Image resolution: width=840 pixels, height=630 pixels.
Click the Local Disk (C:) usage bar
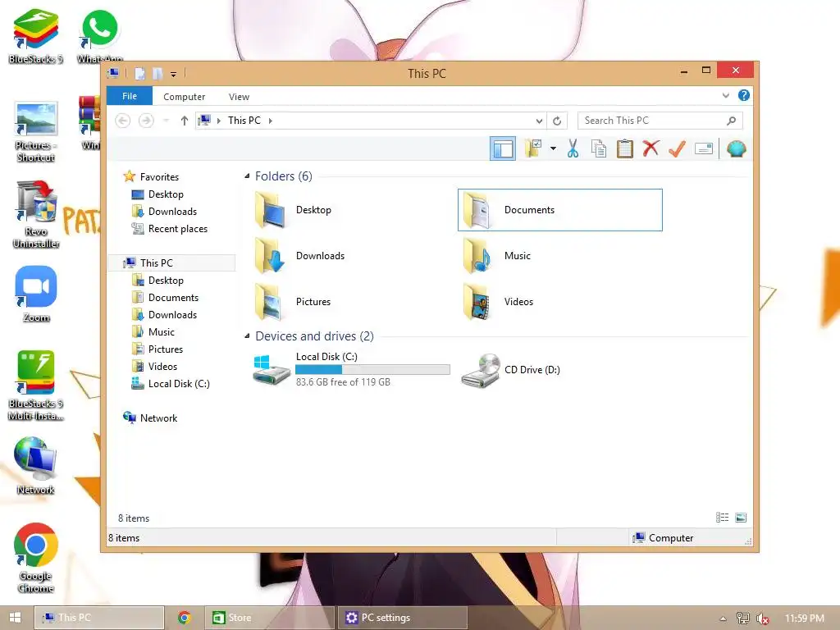pos(372,369)
